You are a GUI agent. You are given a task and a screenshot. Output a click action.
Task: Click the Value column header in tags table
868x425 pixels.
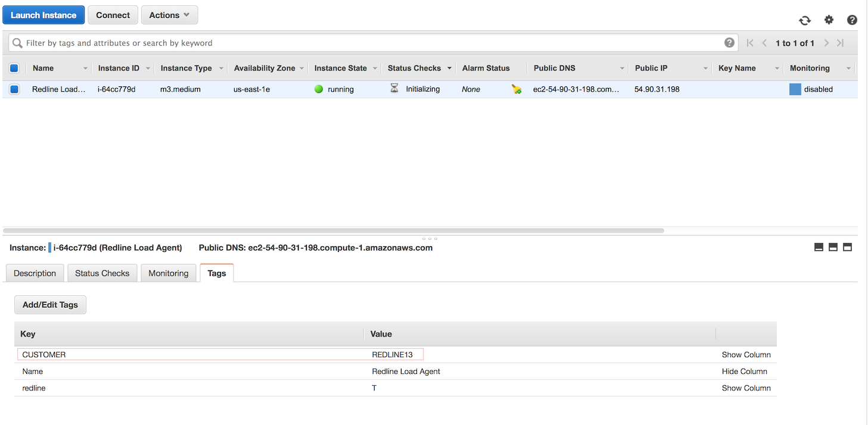click(x=381, y=334)
